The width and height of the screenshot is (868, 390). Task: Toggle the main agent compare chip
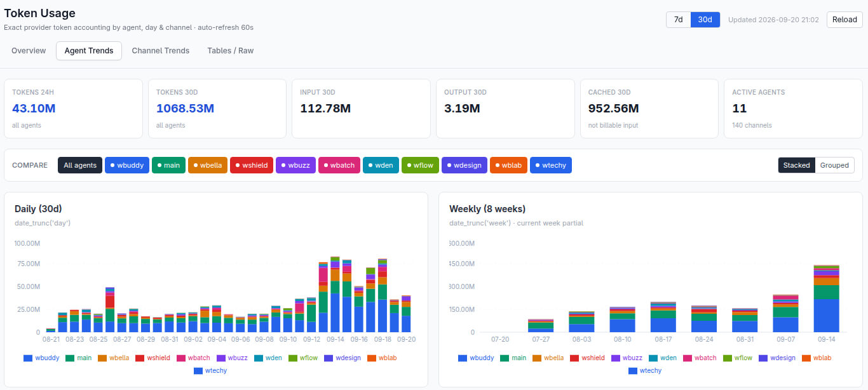(x=168, y=165)
